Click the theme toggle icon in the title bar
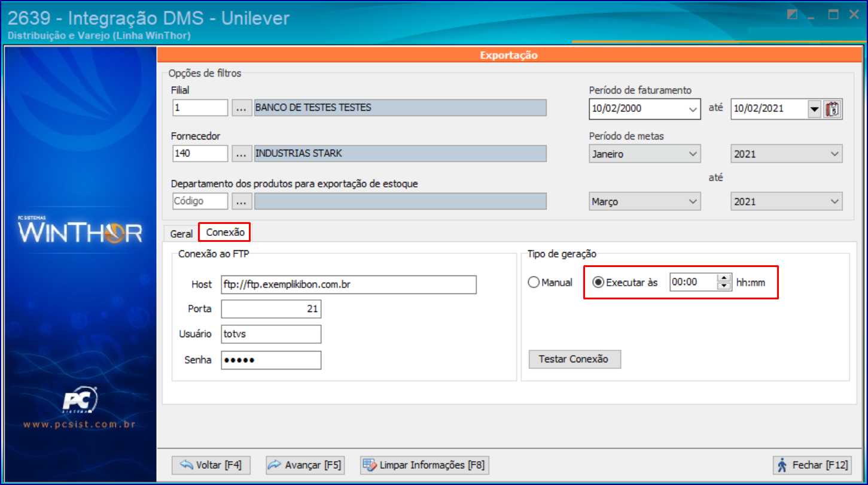 pos(792,16)
